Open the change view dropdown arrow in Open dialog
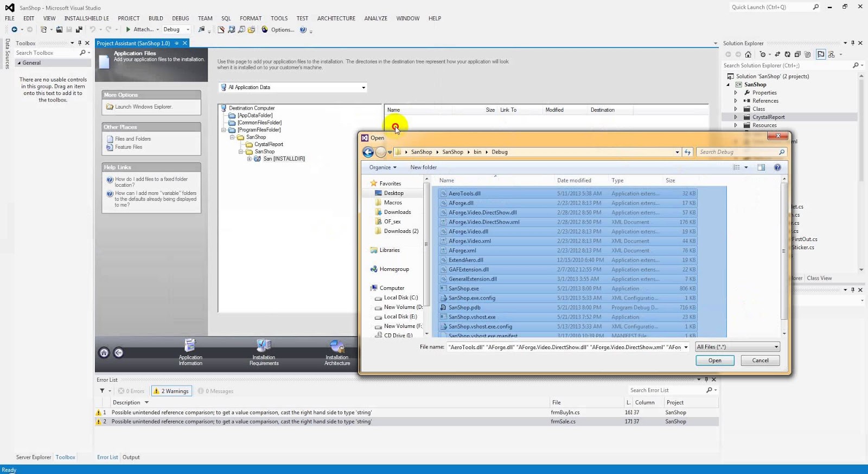Viewport: 868px width, 474px height. [x=746, y=167]
